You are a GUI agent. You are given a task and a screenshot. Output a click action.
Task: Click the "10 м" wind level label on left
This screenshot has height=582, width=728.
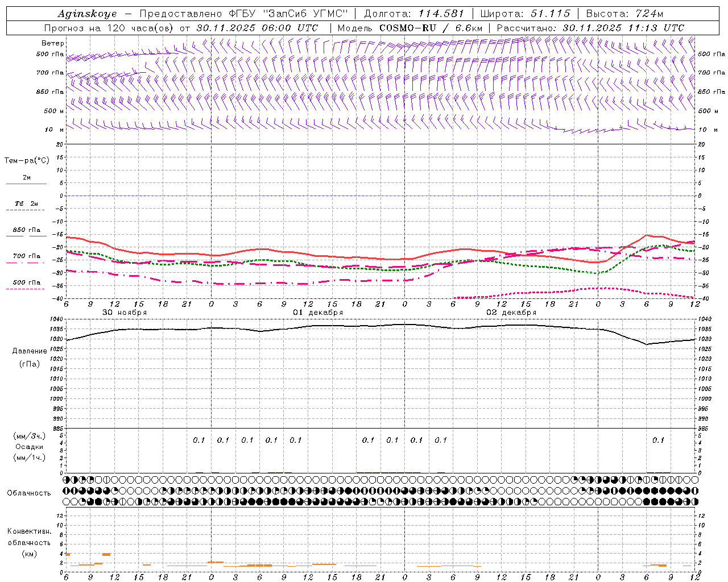click(x=55, y=130)
